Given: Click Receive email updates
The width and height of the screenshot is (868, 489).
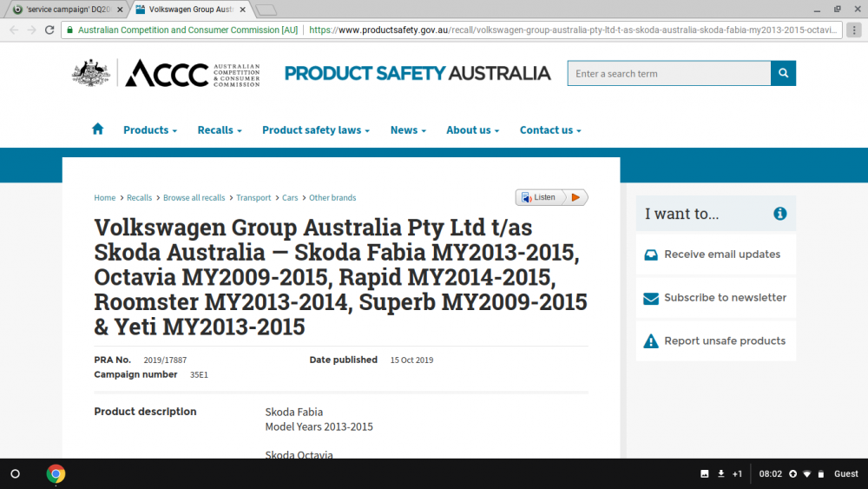Looking at the screenshot, I should [716, 254].
